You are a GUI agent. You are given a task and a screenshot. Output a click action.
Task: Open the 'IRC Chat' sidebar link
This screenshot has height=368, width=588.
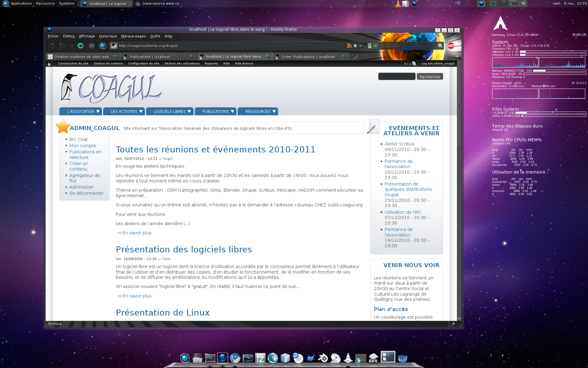(78, 140)
